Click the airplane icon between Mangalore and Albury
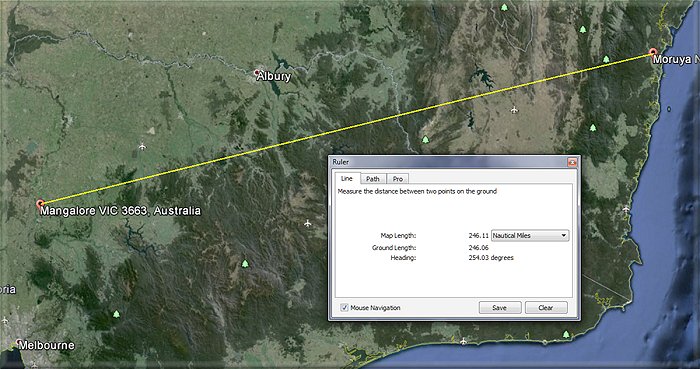This screenshot has height=369, width=700. point(142,146)
